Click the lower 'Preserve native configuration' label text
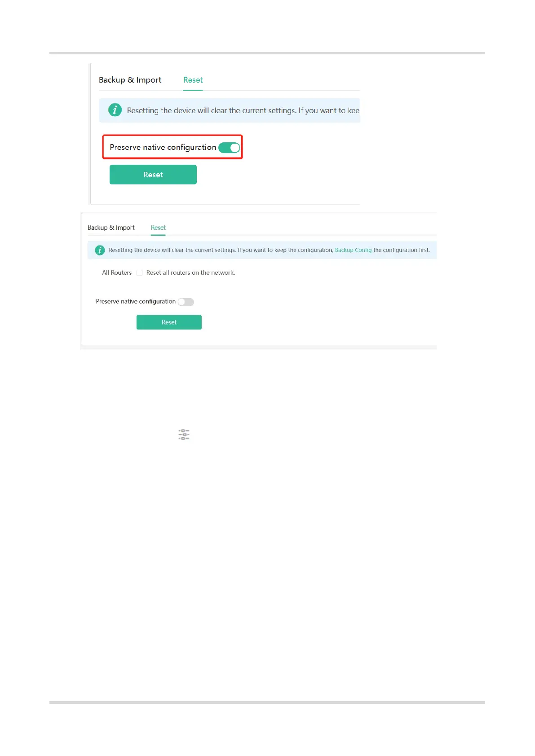535x756 pixels. (x=136, y=302)
